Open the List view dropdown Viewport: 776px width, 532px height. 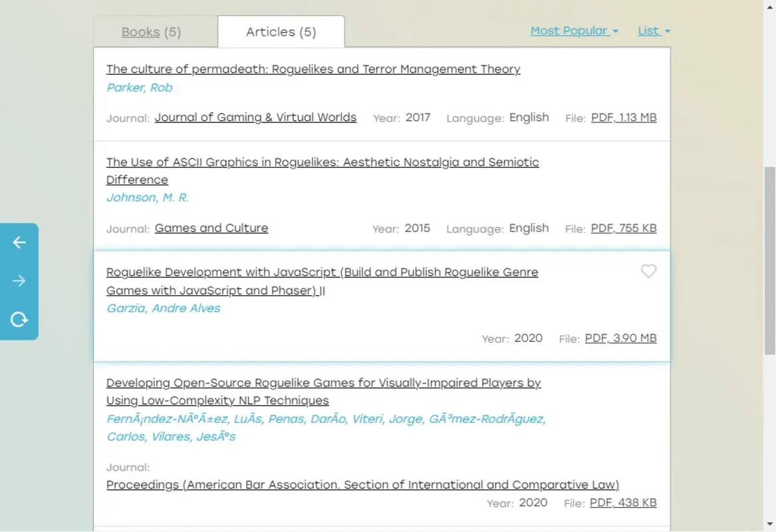click(654, 31)
